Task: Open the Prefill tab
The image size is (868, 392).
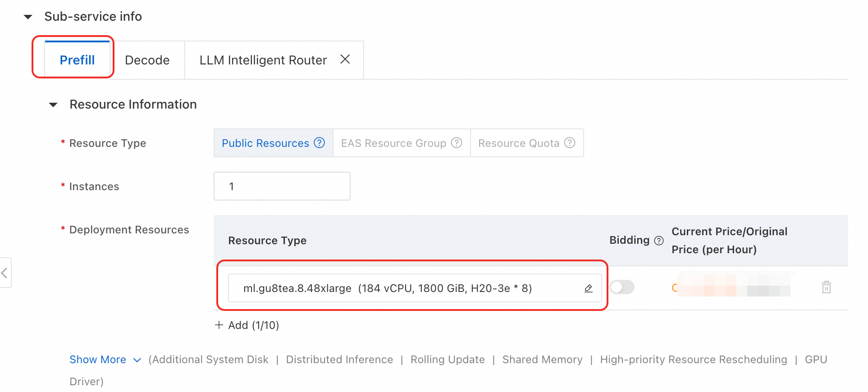Action: [x=77, y=60]
